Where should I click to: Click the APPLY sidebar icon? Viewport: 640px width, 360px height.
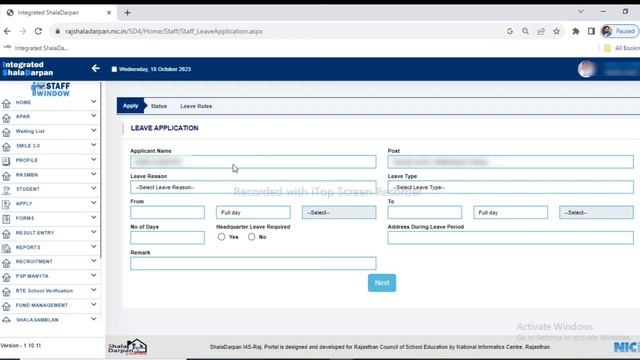(6, 204)
